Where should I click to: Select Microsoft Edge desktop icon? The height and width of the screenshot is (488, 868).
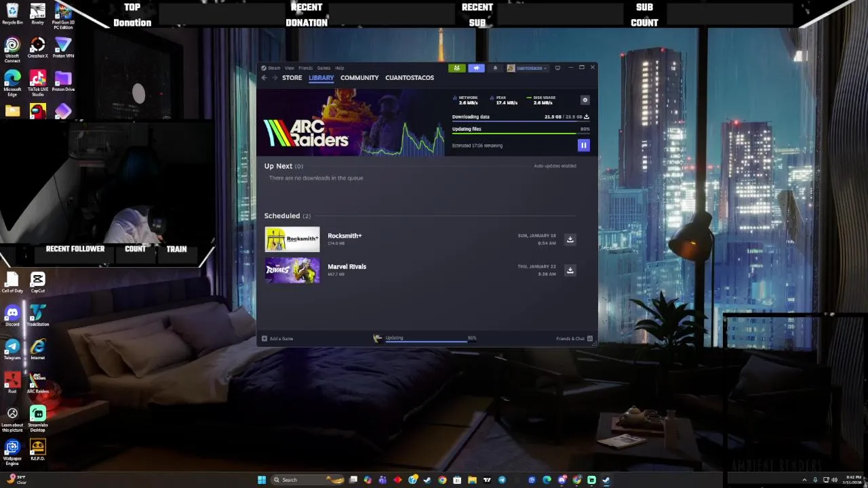click(12, 83)
